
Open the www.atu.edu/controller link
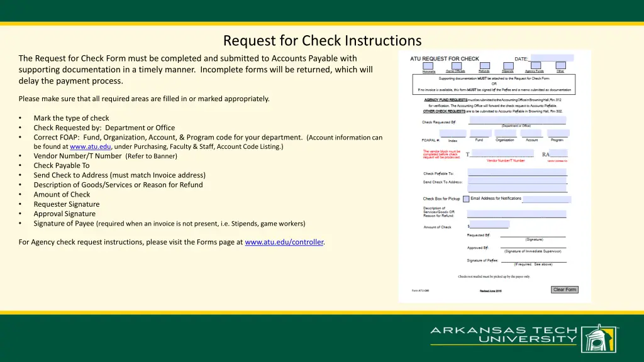pyautogui.click(x=284, y=242)
